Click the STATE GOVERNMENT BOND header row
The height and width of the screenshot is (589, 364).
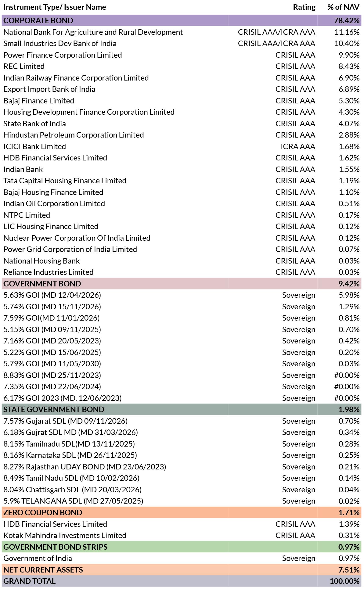coord(182,409)
